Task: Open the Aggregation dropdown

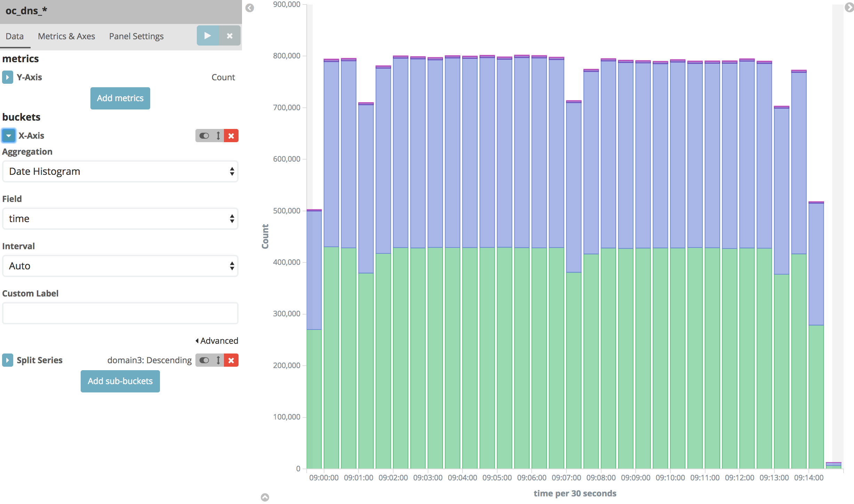Action: [x=120, y=171]
